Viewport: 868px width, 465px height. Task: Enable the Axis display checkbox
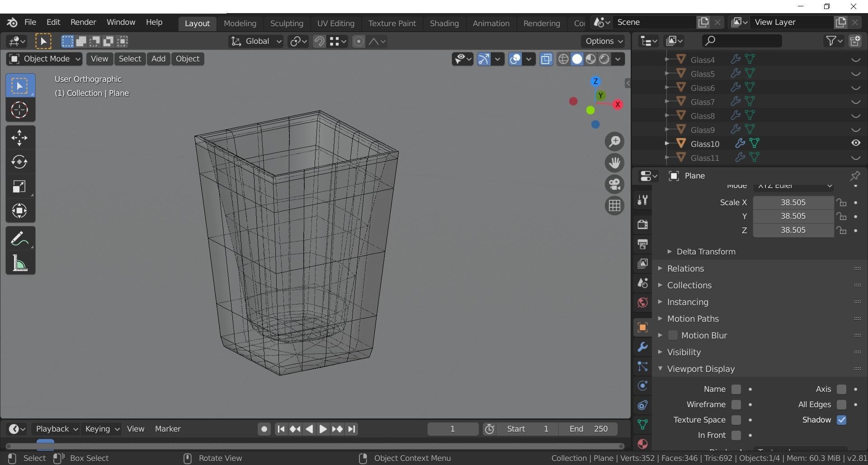coord(841,389)
